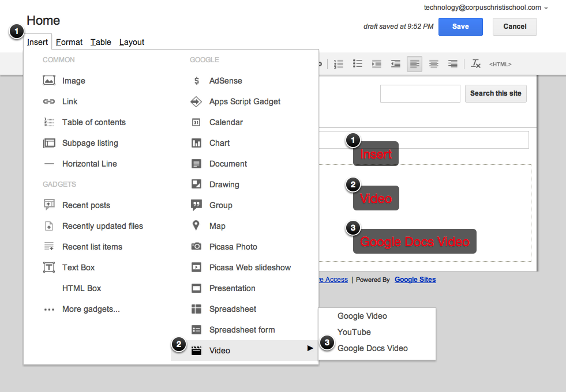566x392 pixels.
Task: Click the Map pin icon
Action: pos(196,225)
